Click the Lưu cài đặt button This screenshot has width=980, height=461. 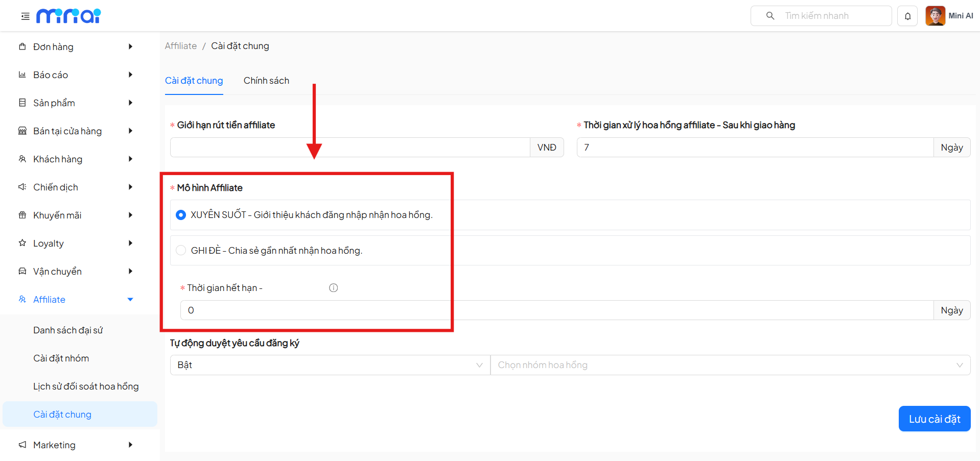pos(934,419)
